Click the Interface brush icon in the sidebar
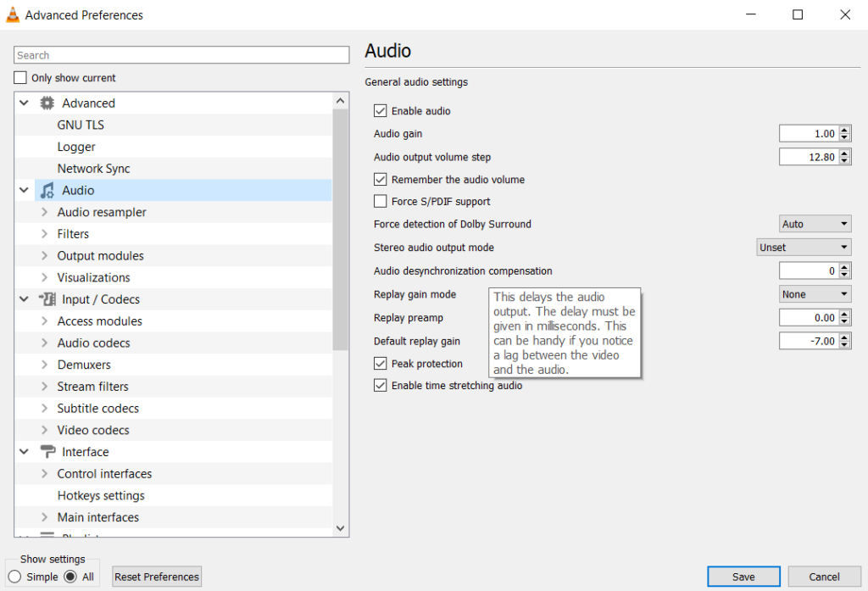The width and height of the screenshot is (868, 591). pos(47,451)
